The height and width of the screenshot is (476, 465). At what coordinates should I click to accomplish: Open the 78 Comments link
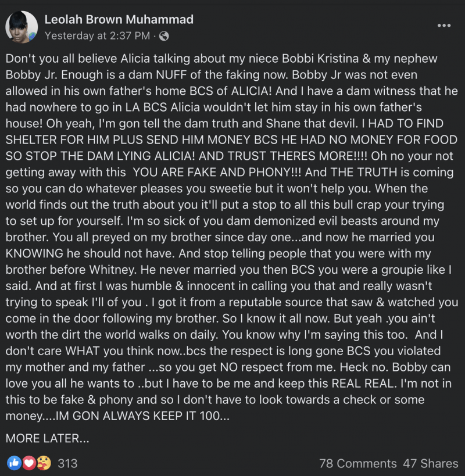(x=358, y=463)
